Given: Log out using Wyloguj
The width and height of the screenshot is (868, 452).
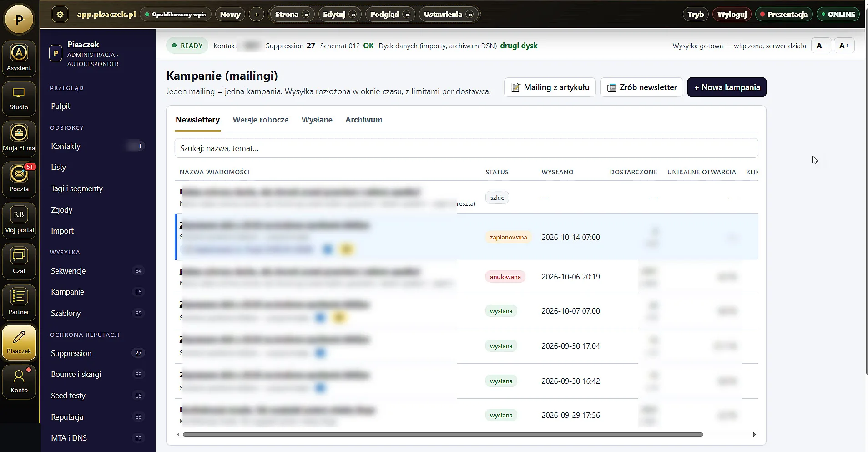Looking at the screenshot, I should 732,14.
